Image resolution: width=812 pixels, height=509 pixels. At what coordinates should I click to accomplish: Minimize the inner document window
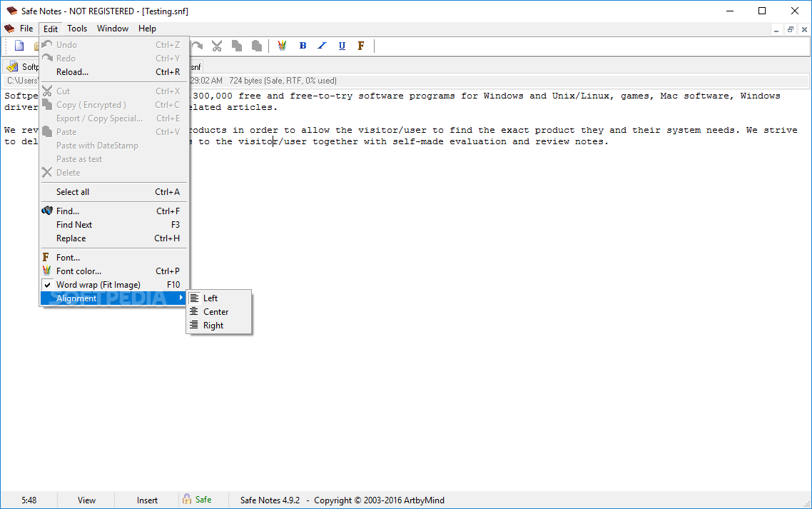point(776,30)
